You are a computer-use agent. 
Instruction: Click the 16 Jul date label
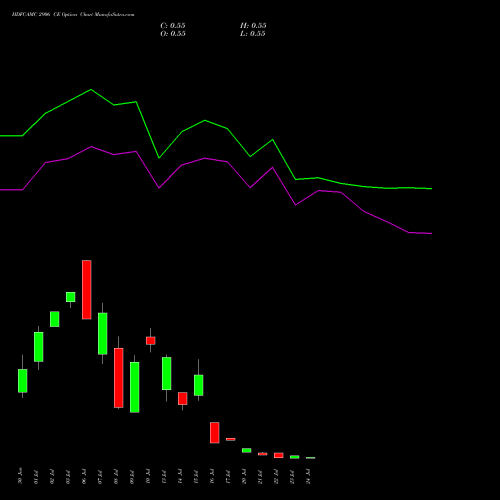(x=212, y=477)
